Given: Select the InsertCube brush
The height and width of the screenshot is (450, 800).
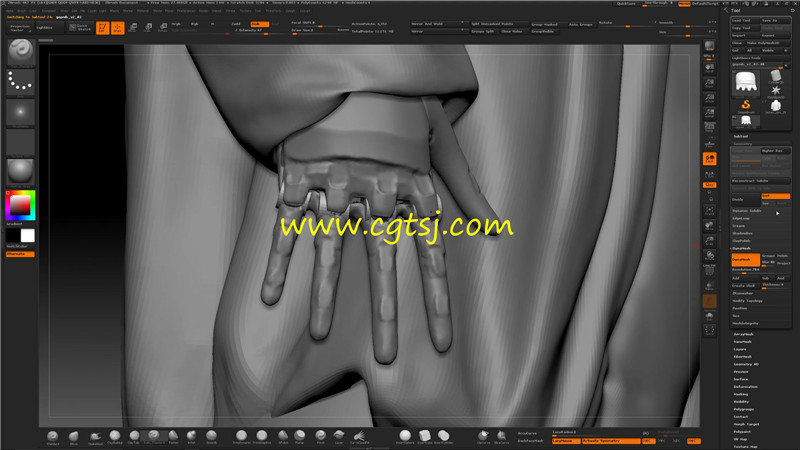Looking at the screenshot, I should tap(424, 437).
